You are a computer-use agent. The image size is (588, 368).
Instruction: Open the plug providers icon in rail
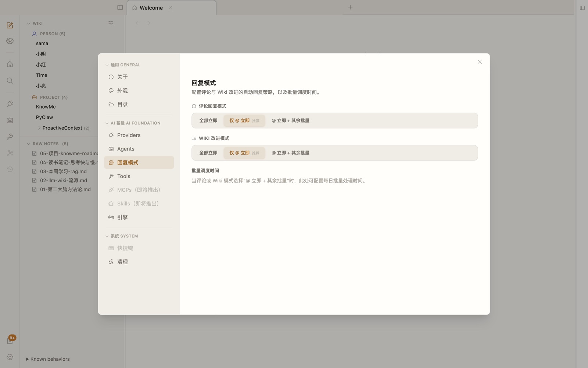(x=10, y=104)
